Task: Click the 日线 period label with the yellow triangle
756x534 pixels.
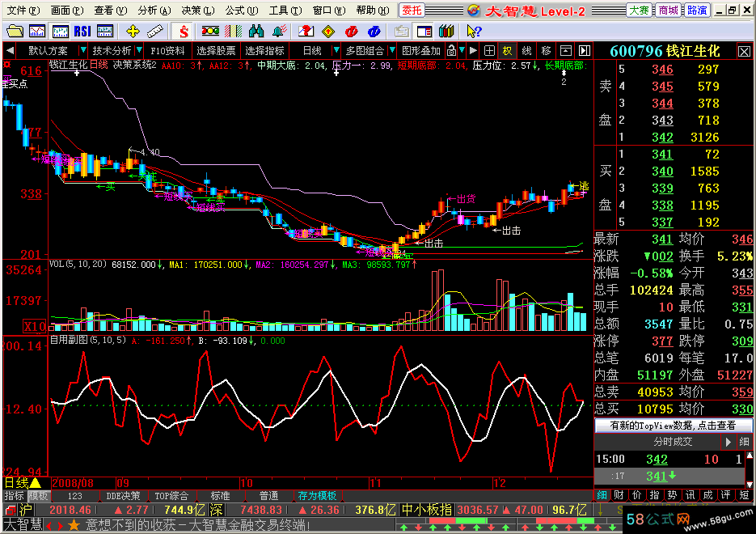Action: 23,483
